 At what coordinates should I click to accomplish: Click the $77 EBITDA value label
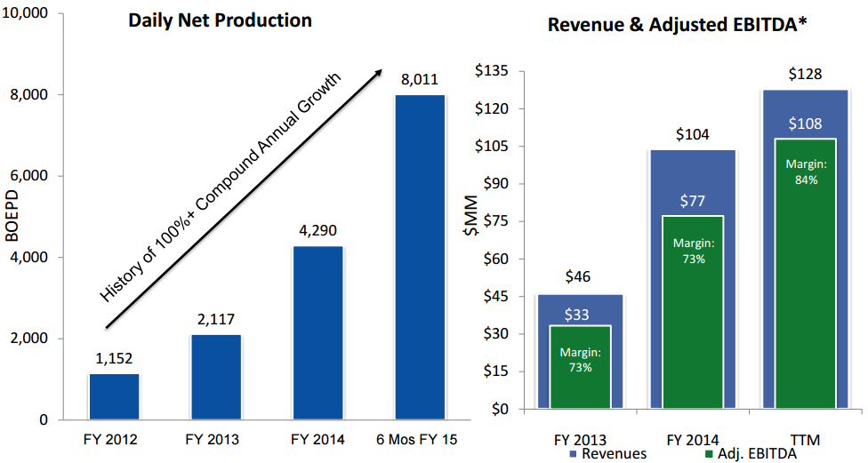tap(693, 203)
